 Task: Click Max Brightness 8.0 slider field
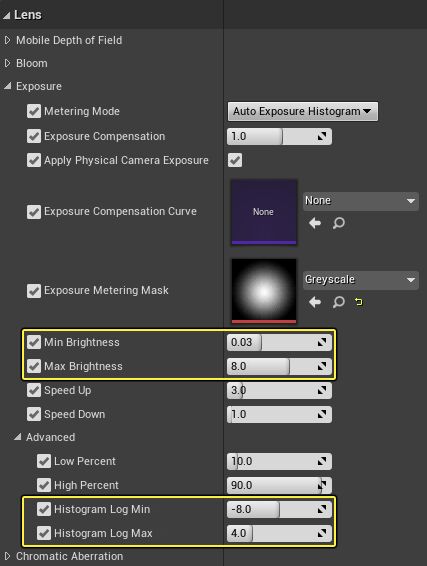pos(279,366)
